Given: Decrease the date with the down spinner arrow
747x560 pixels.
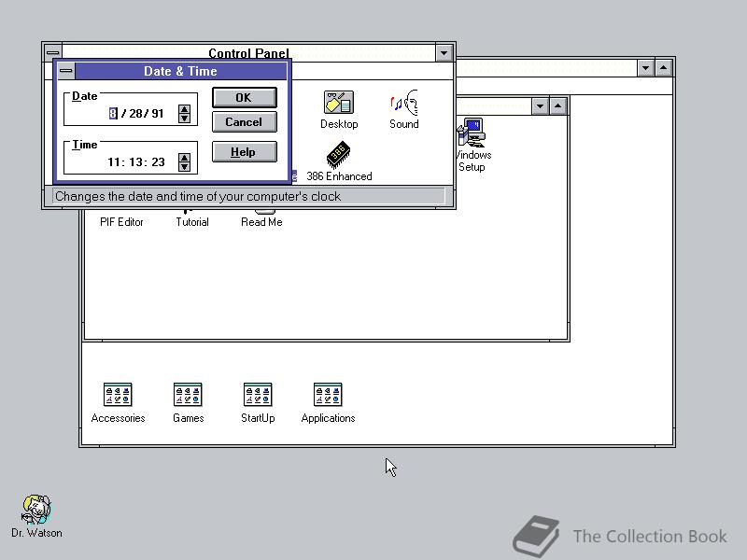Looking at the screenshot, I should tap(184, 119).
